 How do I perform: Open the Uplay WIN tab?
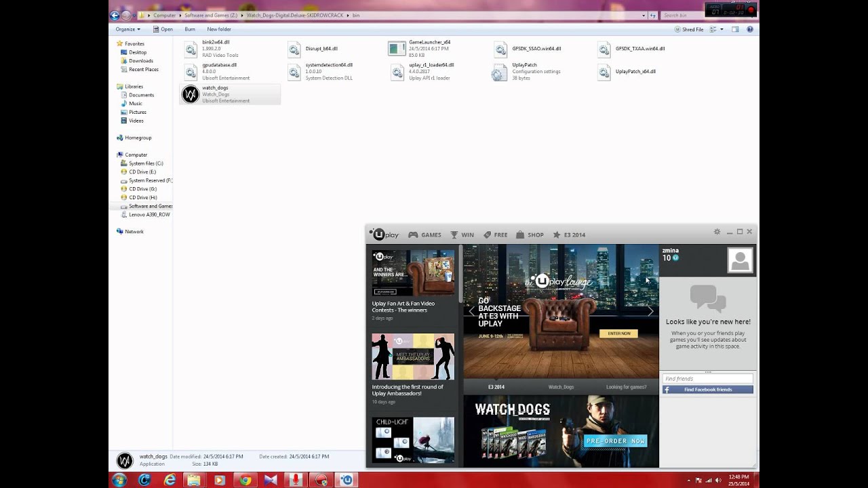point(462,235)
